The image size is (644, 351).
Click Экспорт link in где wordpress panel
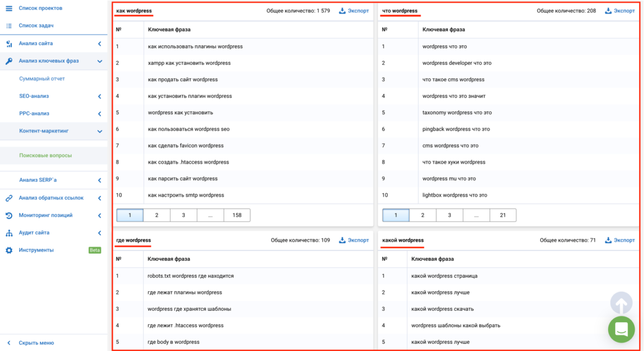(x=358, y=240)
